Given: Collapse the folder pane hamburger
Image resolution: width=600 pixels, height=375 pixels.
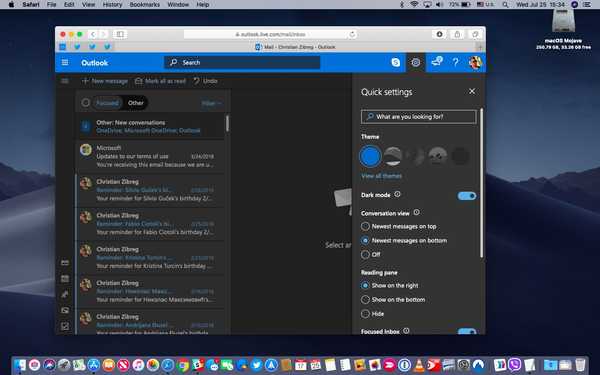Looking at the screenshot, I should [65, 81].
